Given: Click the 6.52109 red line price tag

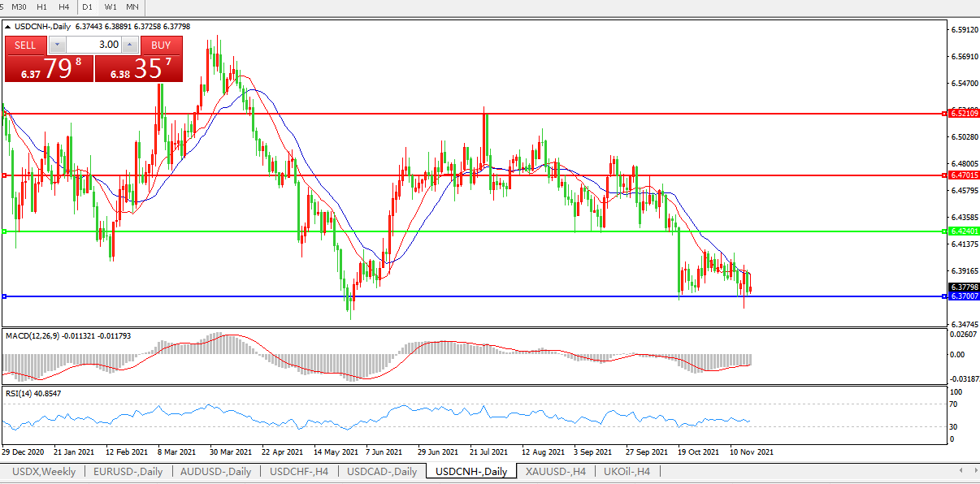Looking at the screenshot, I should [x=964, y=114].
